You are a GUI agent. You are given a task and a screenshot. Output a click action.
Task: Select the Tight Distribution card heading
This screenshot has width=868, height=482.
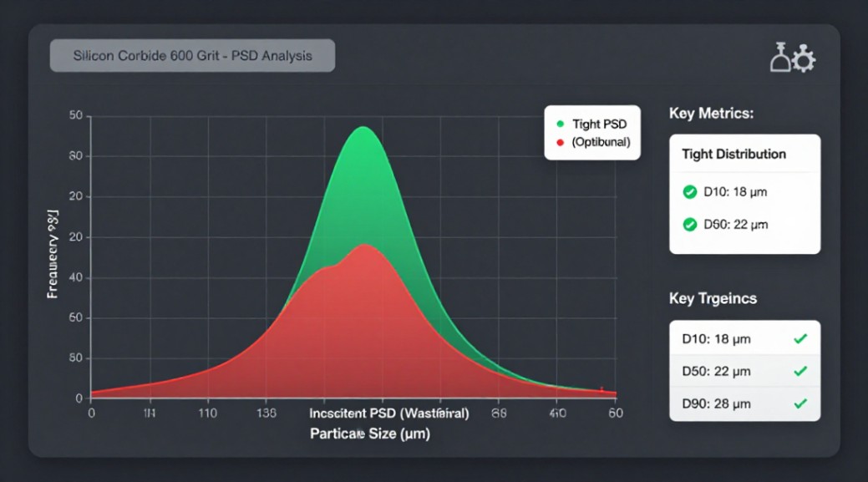coord(733,154)
